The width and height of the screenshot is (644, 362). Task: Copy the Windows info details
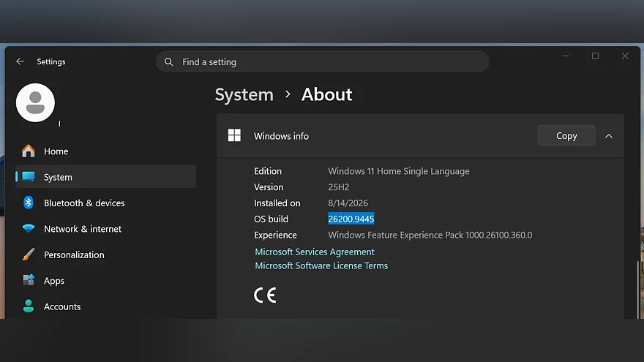point(566,136)
